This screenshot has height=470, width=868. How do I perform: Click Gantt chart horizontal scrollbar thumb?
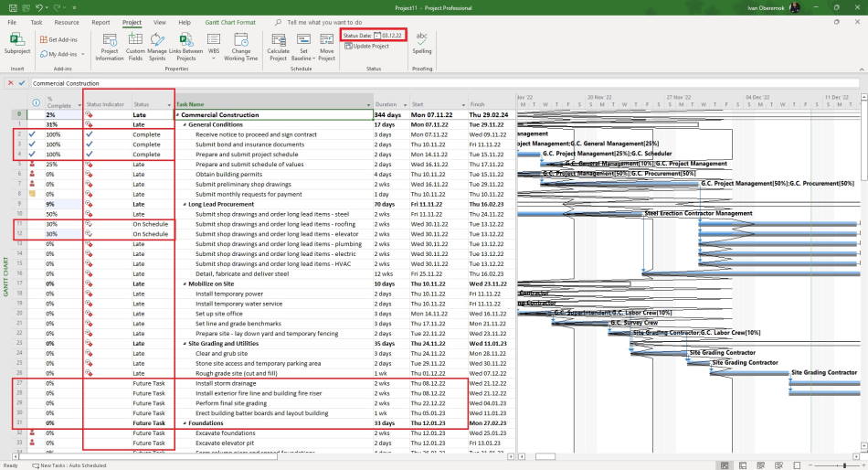[x=545, y=456]
